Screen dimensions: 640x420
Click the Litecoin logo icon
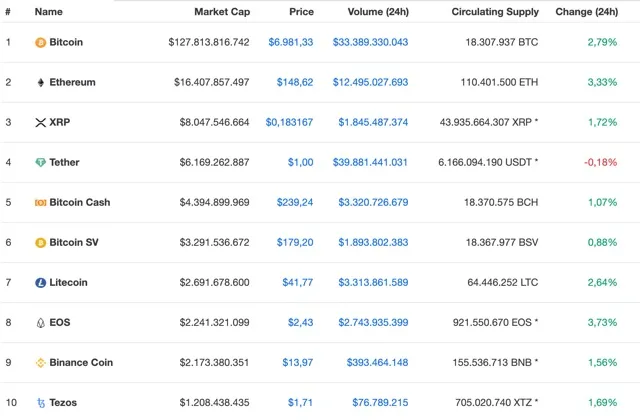(x=40, y=282)
